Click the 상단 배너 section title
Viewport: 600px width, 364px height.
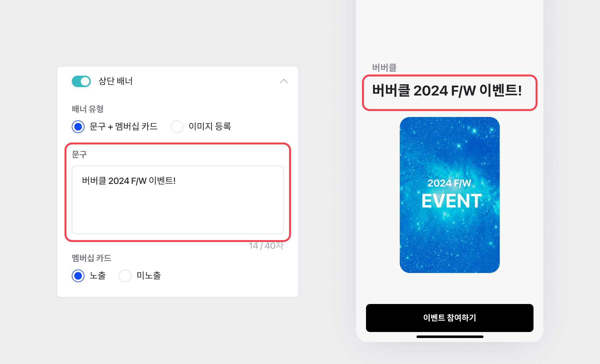coord(116,81)
